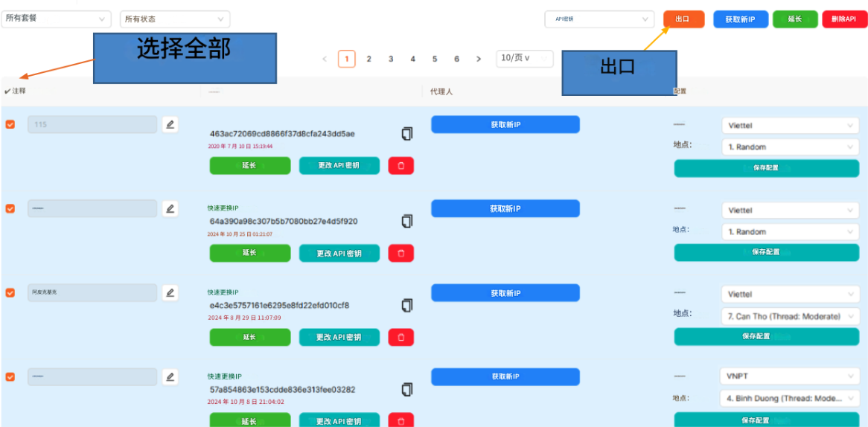Viewport: 868px width, 427px height.
Task: Click trash icon for key e4c3e5757161
Action: (401, 338)
